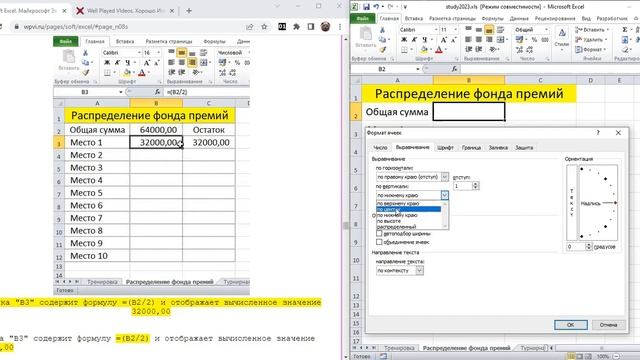Switch to Шрифт tab in Format Cells dialog
The image size is (640, 360).
(x=445, y=147)
